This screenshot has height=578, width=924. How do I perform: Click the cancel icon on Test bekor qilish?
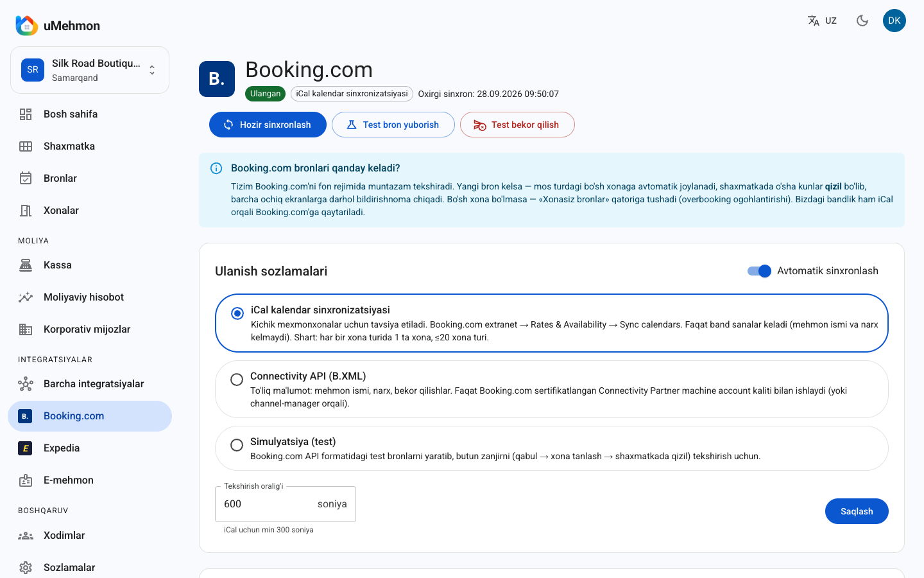pyautogui.click(x=480, y=125)
